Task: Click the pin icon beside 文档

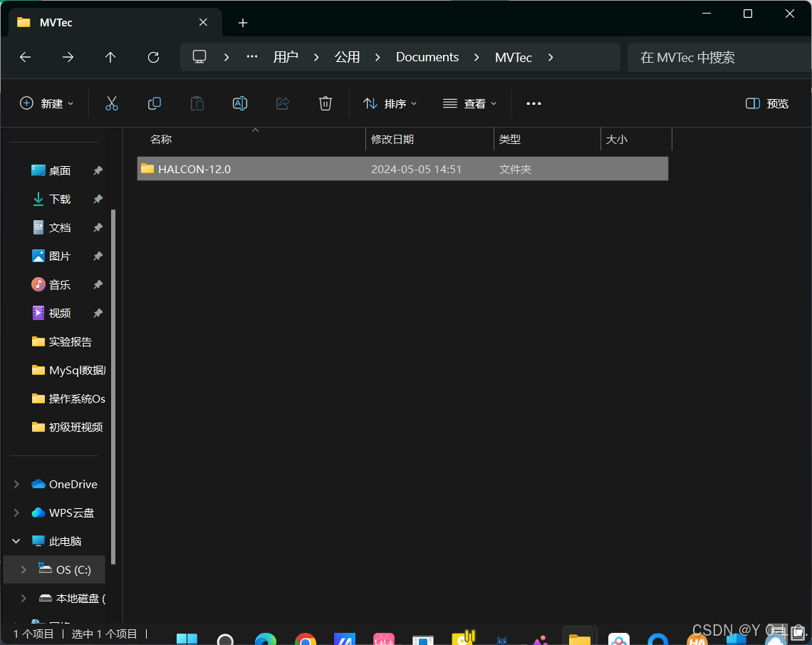Action: coord(98,227)
